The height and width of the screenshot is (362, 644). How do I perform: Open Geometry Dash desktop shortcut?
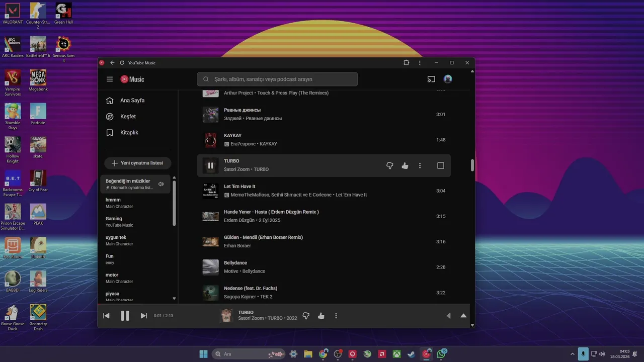(38, 317)
